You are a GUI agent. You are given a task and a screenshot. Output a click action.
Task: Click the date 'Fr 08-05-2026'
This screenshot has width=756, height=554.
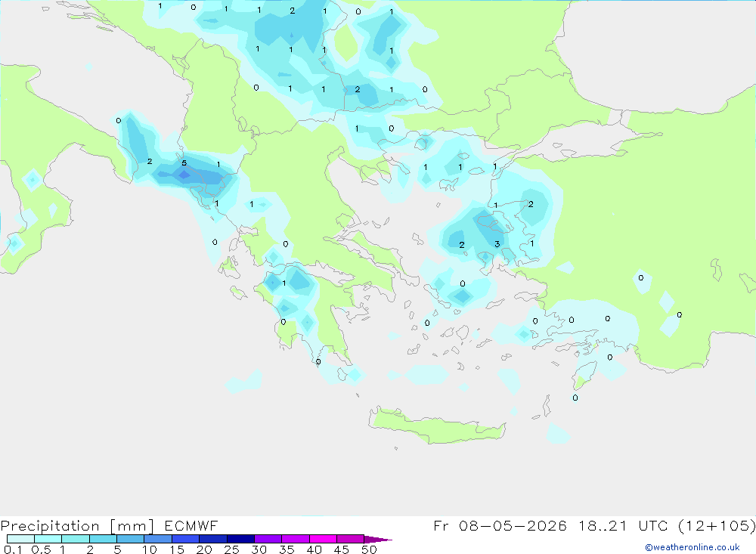(x=500, y=525)
